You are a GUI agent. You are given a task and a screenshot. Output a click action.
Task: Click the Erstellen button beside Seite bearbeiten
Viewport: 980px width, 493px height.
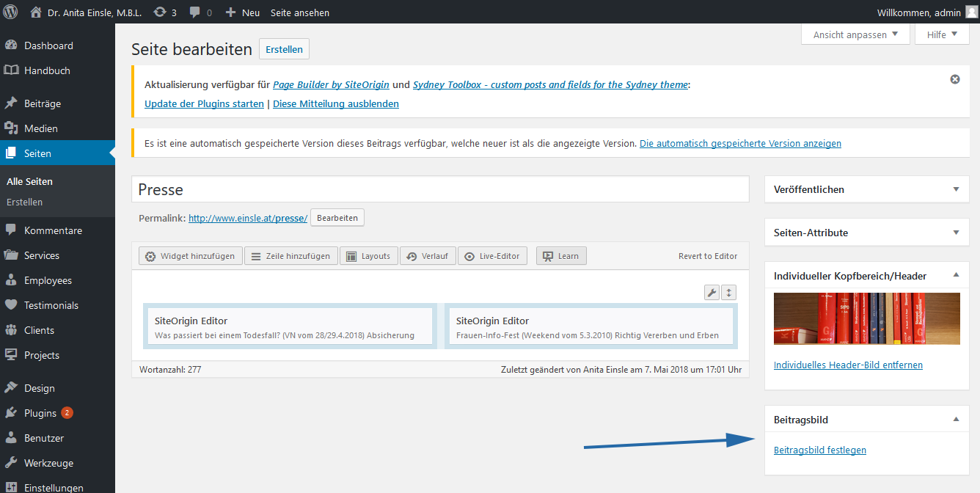285,49
